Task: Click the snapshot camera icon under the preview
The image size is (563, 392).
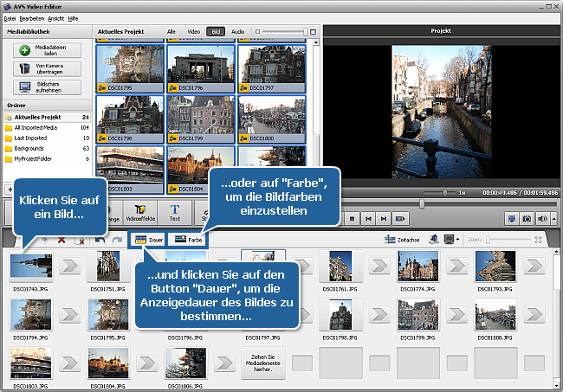Action: 526,219
